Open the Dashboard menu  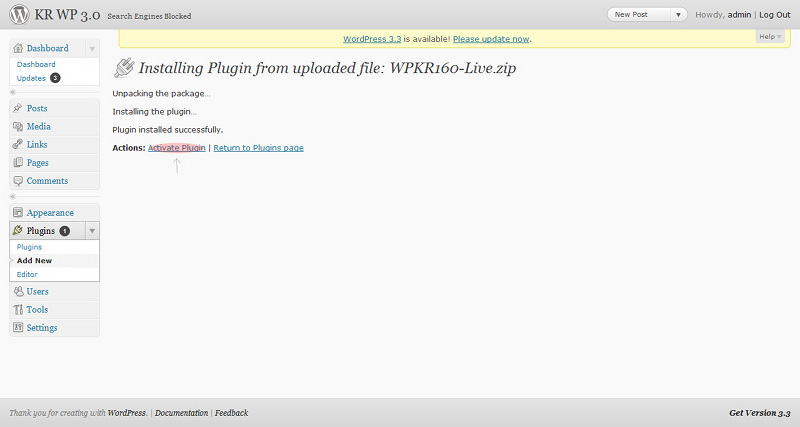coord(47,48)
